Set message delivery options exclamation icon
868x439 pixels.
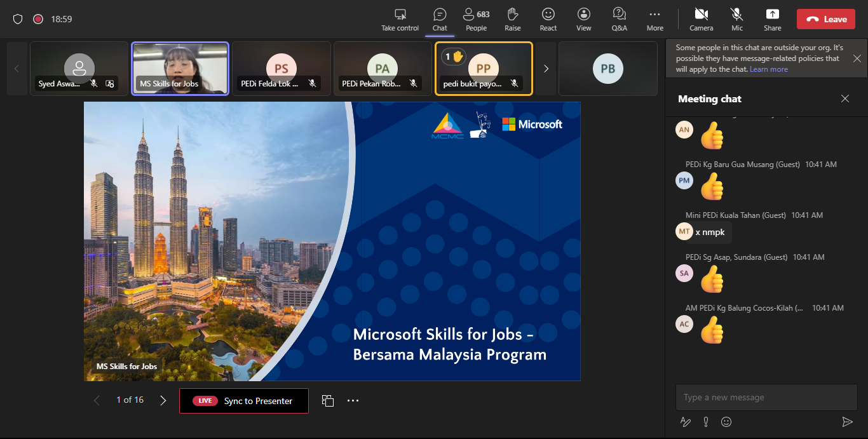coord(706,422)
